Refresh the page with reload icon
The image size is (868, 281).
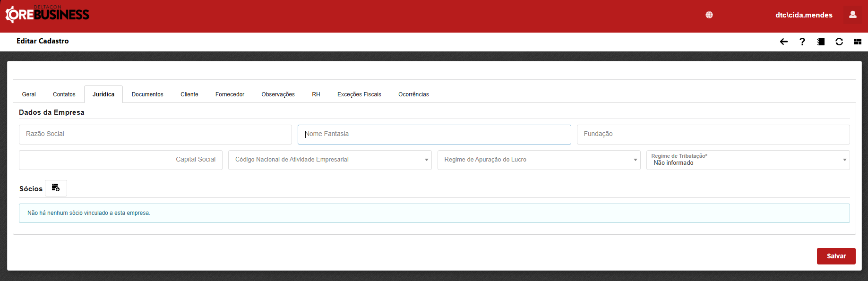[x=839, y=42]
